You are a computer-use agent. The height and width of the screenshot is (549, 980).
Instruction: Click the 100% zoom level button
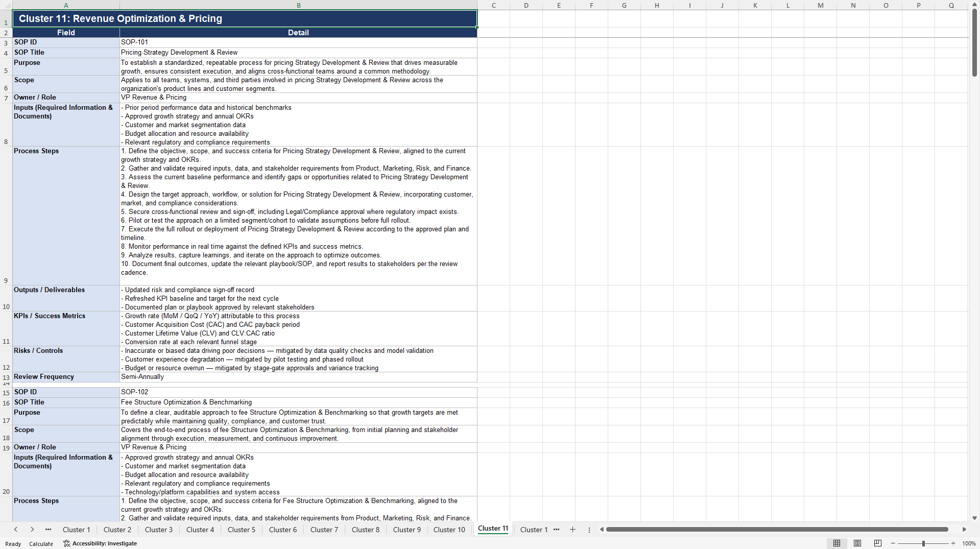969,543
